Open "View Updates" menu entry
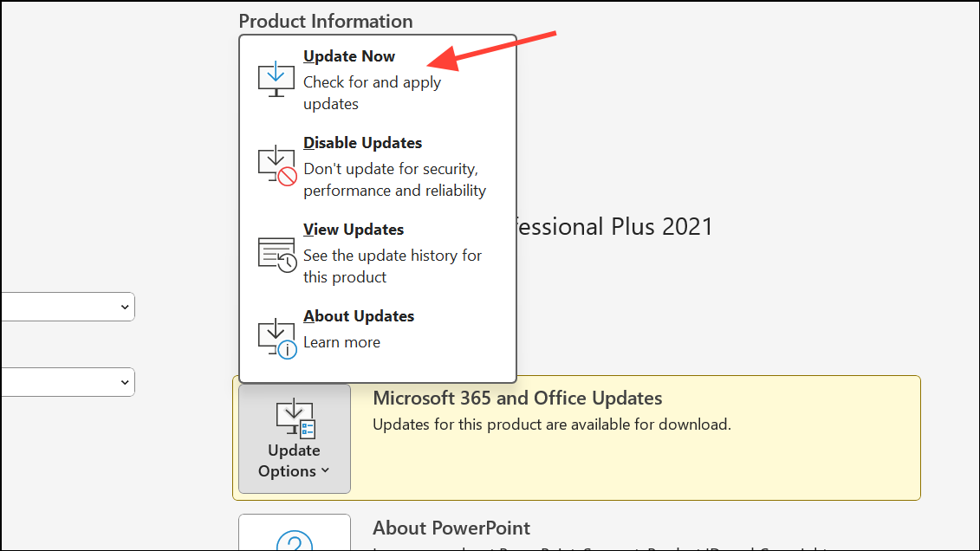The image size is (980, 551). click(354, 230)
